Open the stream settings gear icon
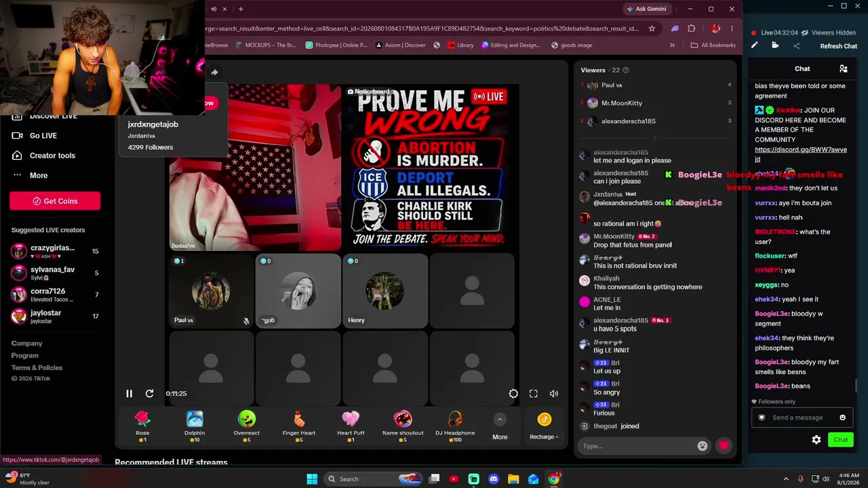 coord(513,394)
